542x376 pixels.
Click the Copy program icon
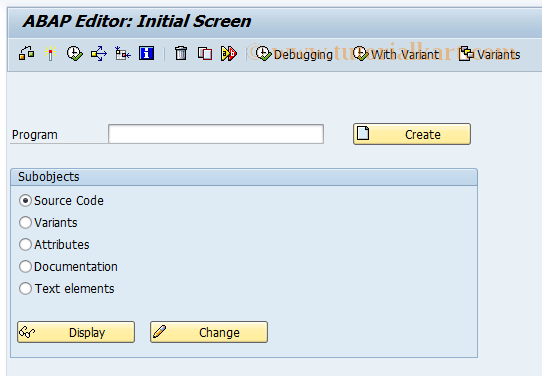pos(205,54)
